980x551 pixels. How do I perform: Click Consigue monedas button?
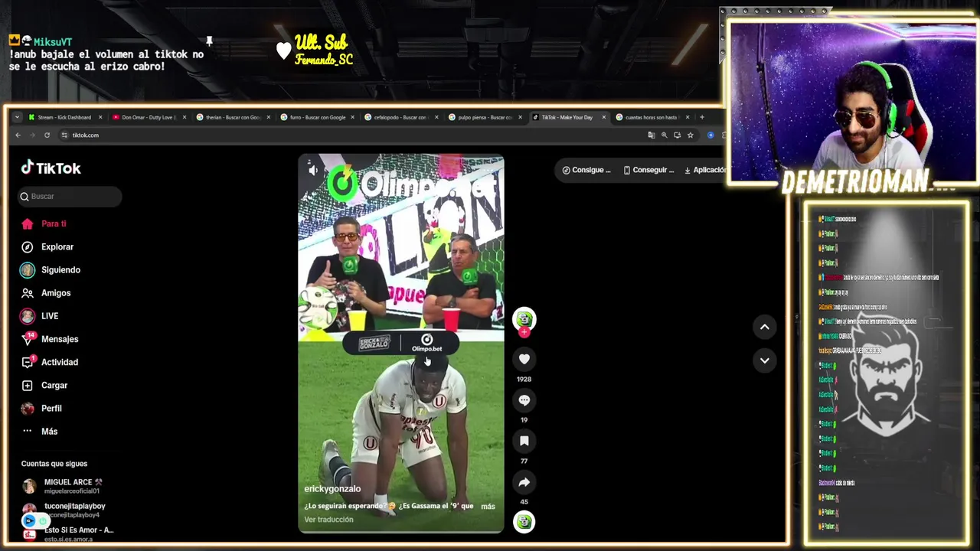click(586, 170)
